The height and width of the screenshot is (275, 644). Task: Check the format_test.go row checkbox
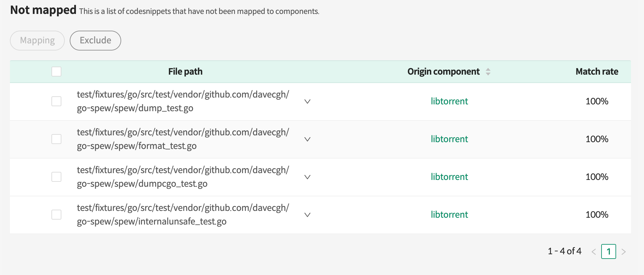pyautogui.click(x=56, y=139)
